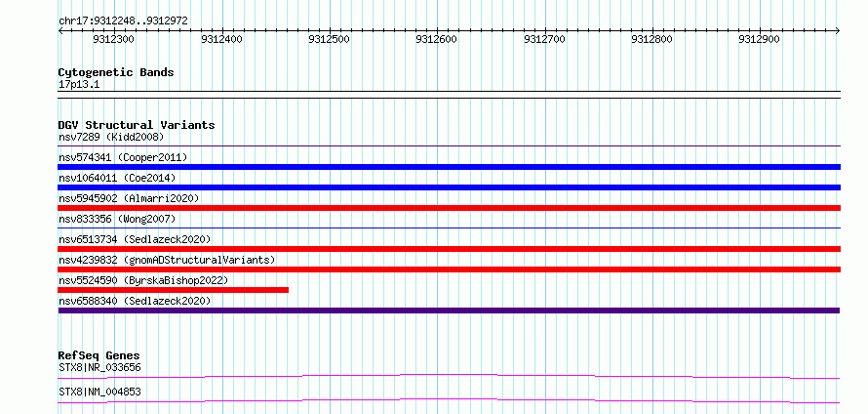
Task: Open variant nsv4239832 (gnomADStructuralVariants) label
Action: [x=167, y=260]
